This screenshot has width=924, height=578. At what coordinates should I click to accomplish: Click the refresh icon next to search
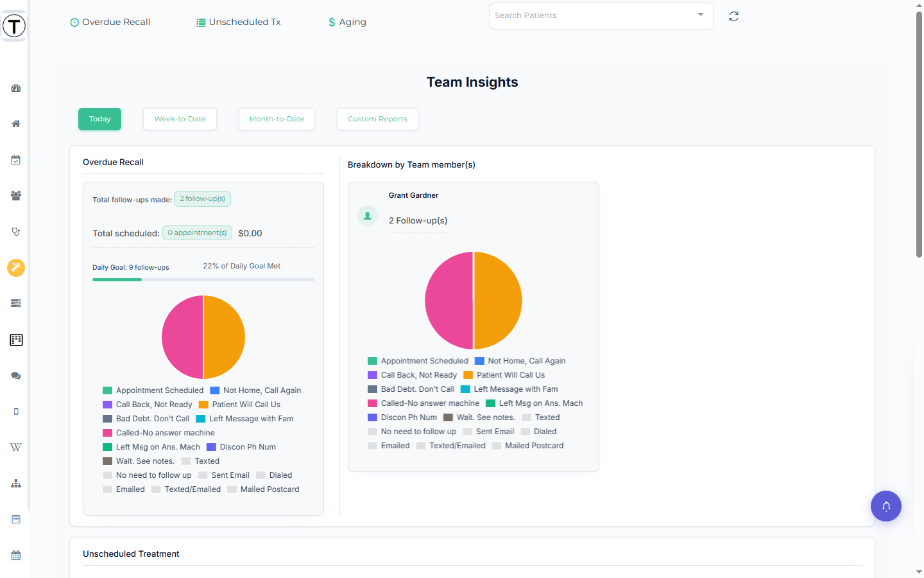(x=733, y=17)
